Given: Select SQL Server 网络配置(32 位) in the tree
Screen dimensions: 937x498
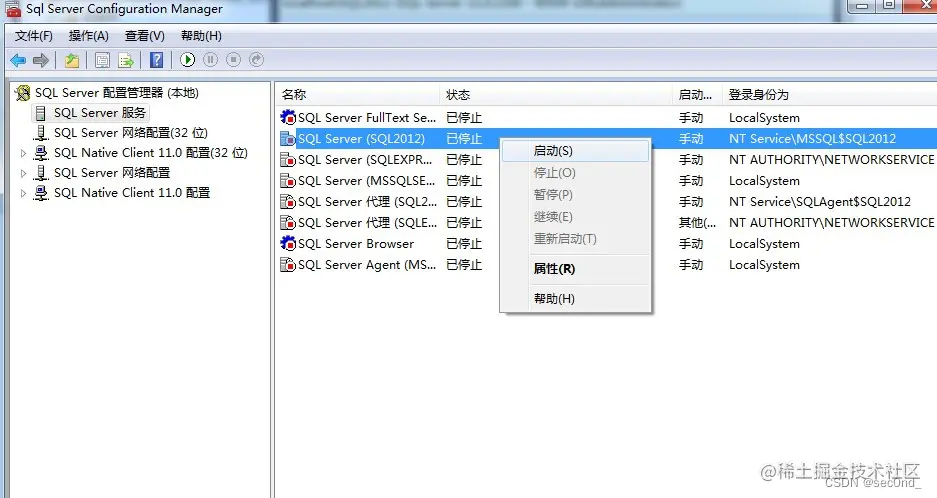Looking at the screenshot, I should [x=131, y=133].
